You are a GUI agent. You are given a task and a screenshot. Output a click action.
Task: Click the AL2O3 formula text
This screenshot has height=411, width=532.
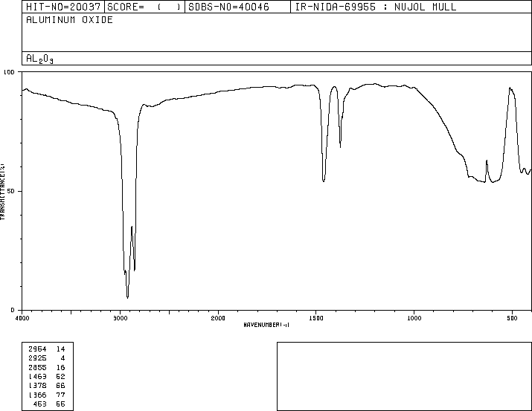[39, 59]
